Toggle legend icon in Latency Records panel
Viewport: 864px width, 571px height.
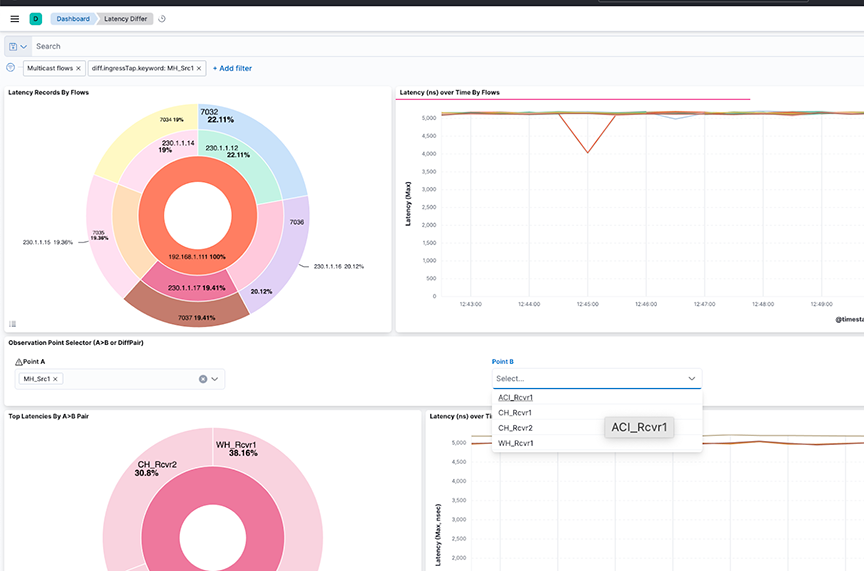(13, 324)
